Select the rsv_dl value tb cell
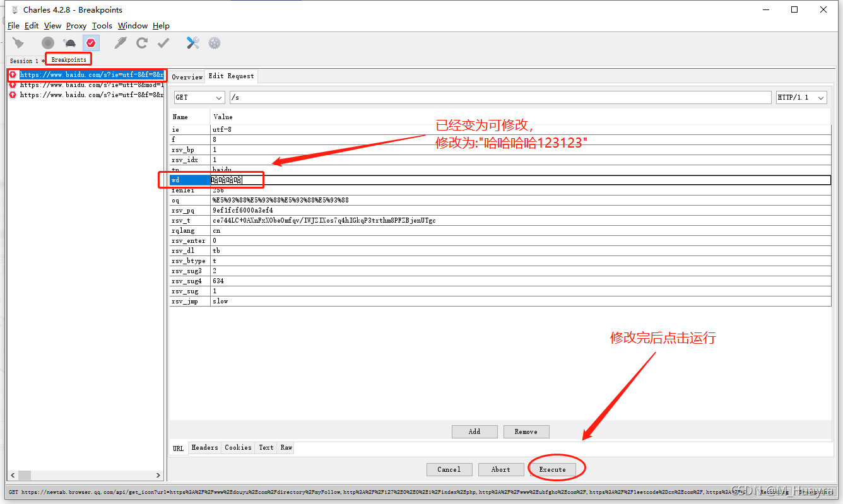This screenshot has height=504, width=843. (521, 251)
